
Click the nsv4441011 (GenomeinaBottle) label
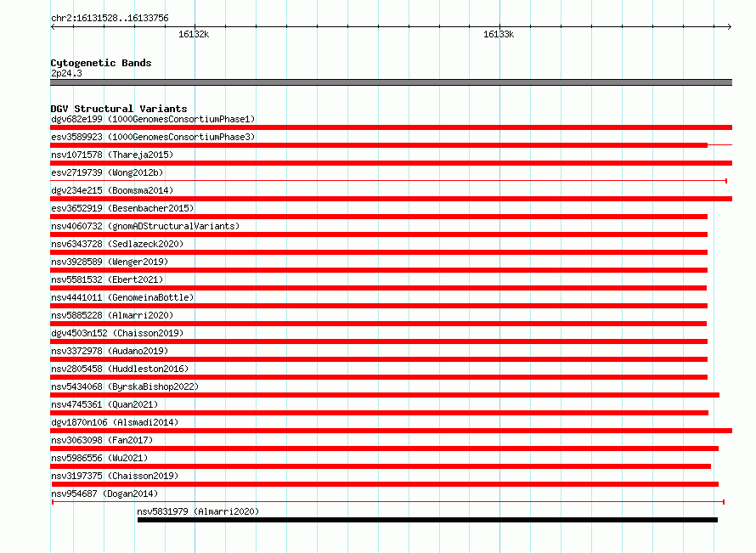(122, 297)
